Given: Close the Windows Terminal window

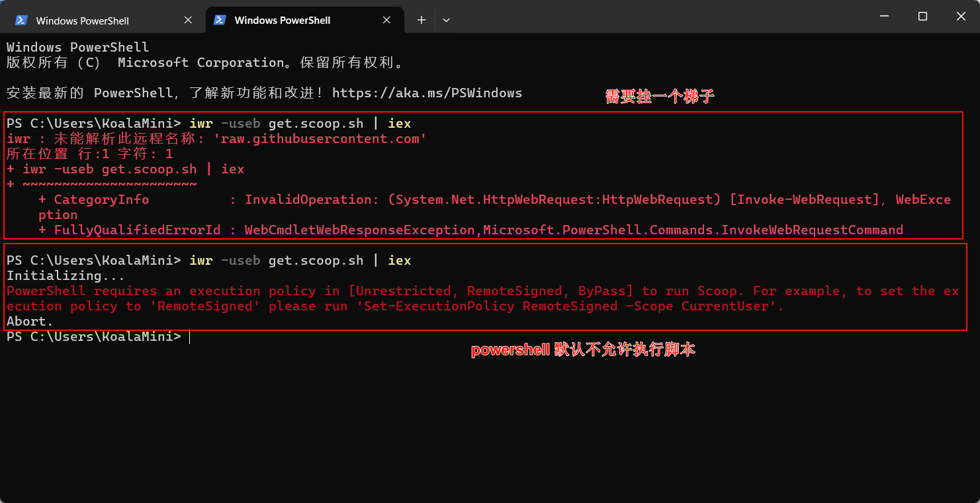Looking at the screenshot, I should click(960, 17).
